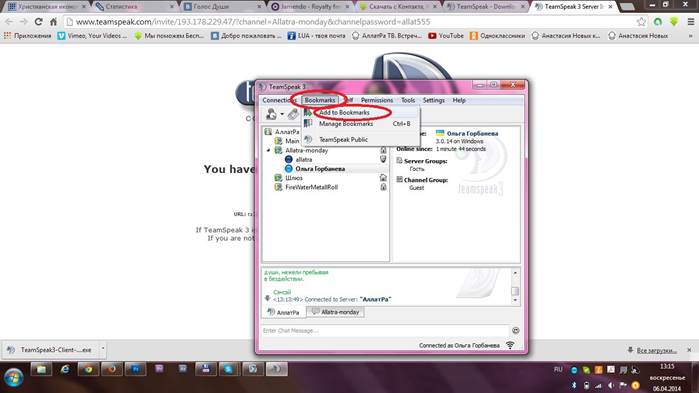699x393 pixels.
Task: Click the Enter Chat Message field
Action: (385, 331)
